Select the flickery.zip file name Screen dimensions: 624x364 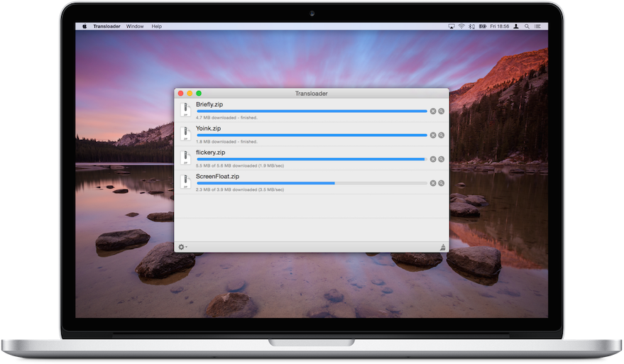click(x=210, y=152)
